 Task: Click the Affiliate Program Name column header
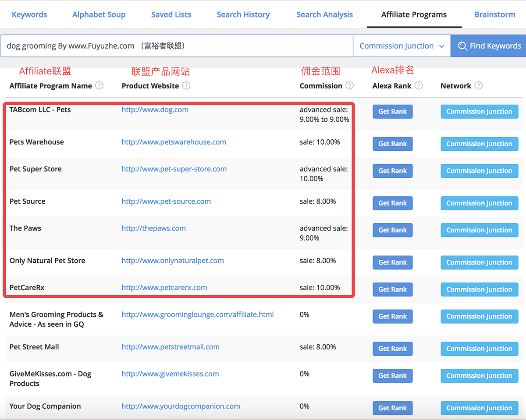(50, 86)
